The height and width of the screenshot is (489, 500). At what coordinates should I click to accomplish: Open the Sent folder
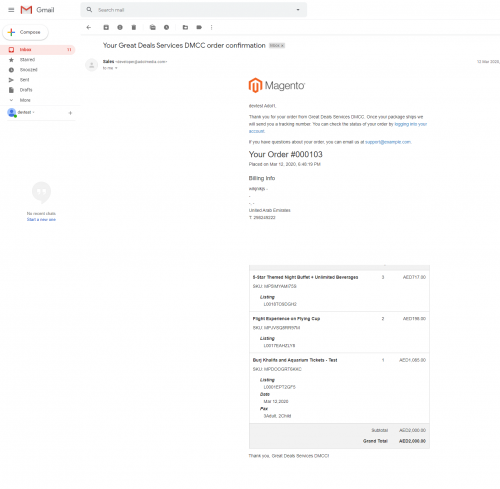(24, 80)
